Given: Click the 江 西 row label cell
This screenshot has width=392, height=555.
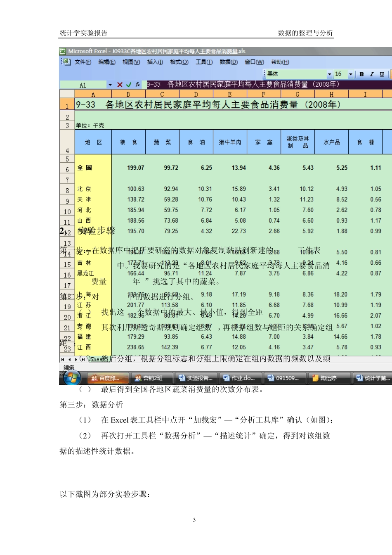Looking at the screenshot, I should point(93,347).
